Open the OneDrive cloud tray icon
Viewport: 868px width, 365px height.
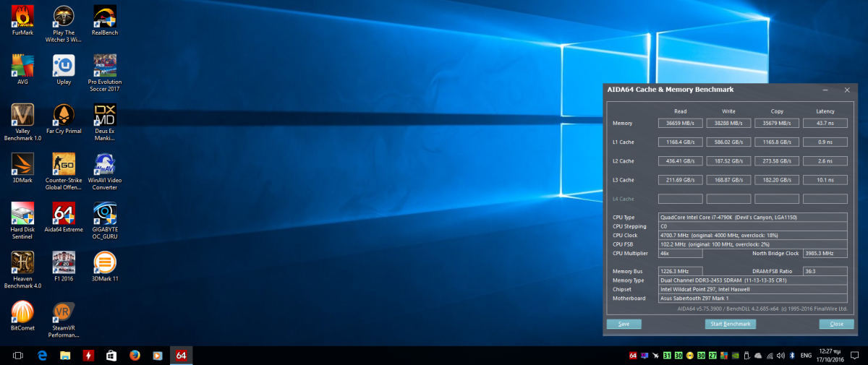coord(758,356)
